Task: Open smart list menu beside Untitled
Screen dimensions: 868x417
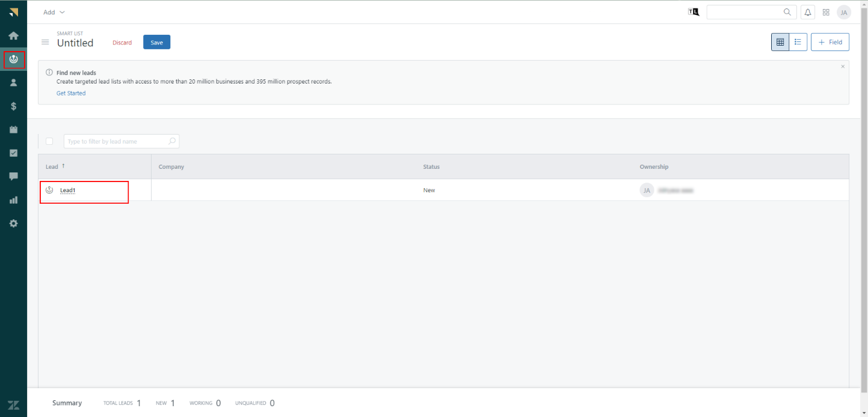Action: click(x=45, y=42)
